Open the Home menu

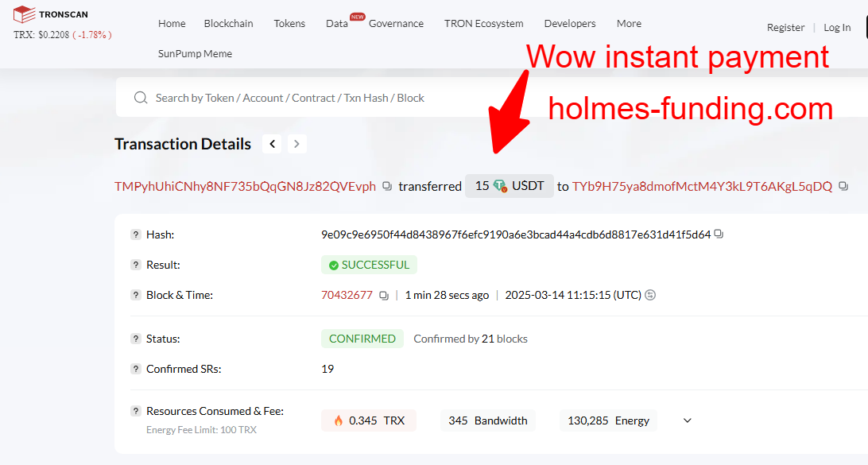pyautogui.click(x=172, y=23)
